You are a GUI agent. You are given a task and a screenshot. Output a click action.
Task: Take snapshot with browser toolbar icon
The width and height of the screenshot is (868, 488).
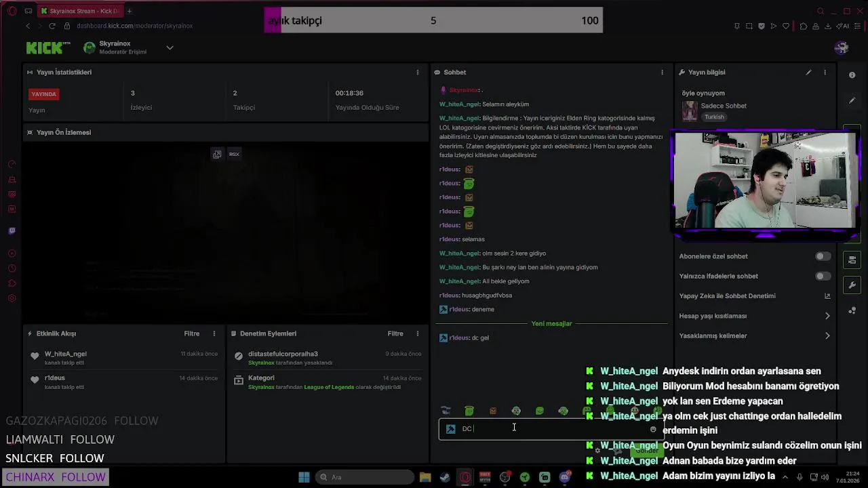click(x=749, y=26)
